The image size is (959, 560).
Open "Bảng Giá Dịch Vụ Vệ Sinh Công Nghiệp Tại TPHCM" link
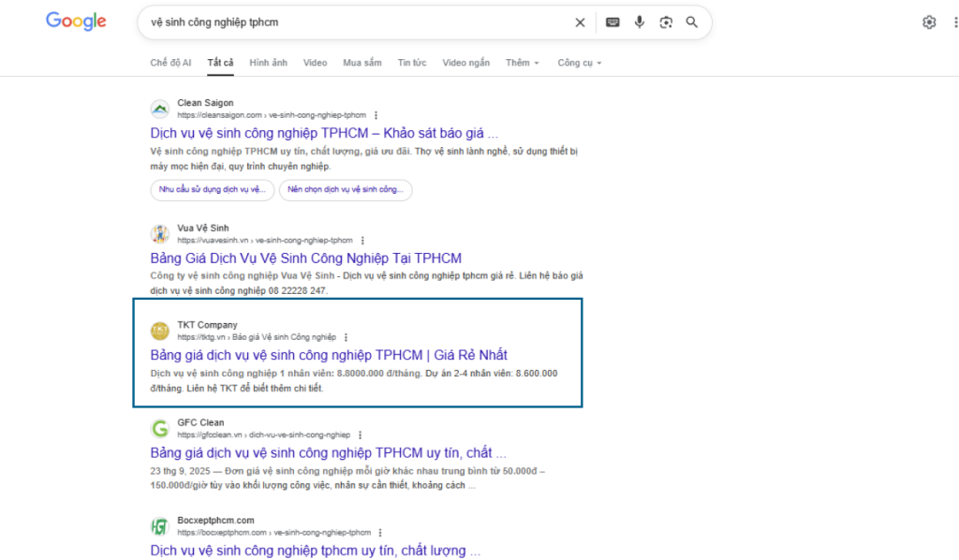305,258
